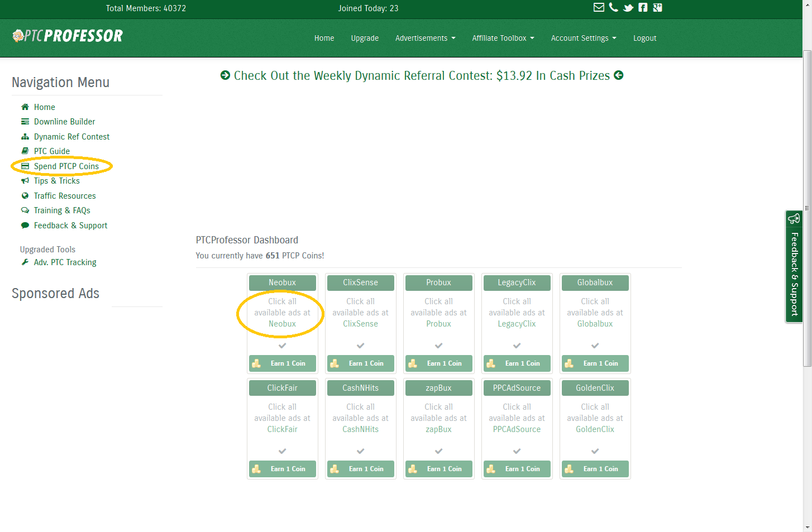Click the house icon beside Home
The image size is (812, 532).
click(x=25, y=107)
